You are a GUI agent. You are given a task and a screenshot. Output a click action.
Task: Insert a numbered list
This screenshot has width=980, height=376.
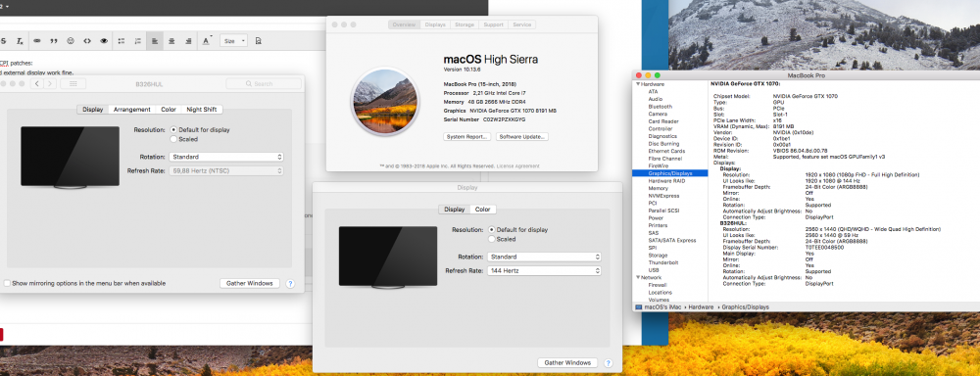pos(137,41)
